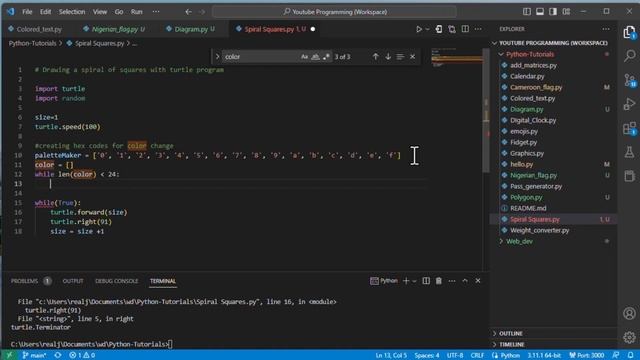Close the terminal panel
Image resolution: width=640 pixels, height=360 pixels.
(x=478, y=281)
